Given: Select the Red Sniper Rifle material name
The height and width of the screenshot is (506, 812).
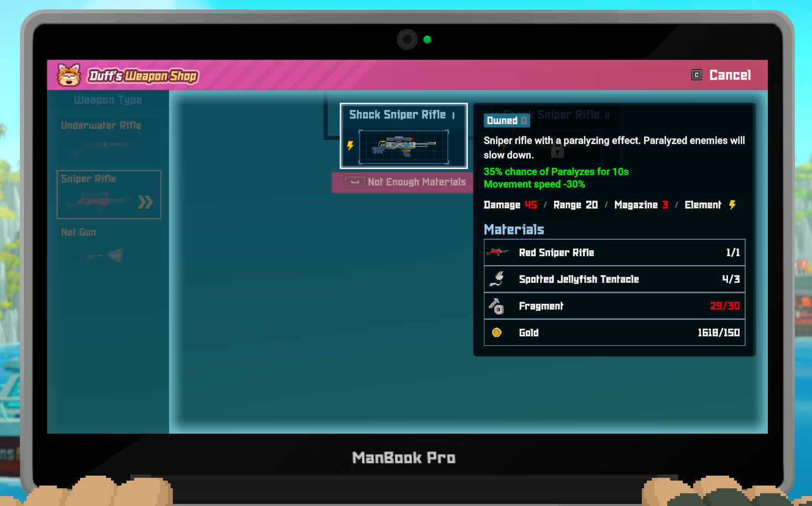Looking at the screenshot, I should 556,252.
